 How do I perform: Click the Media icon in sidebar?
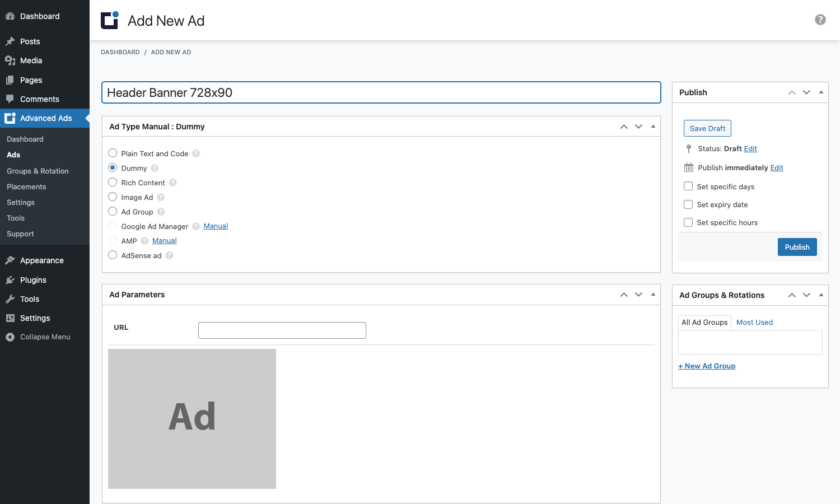click(x=10, y=60)
